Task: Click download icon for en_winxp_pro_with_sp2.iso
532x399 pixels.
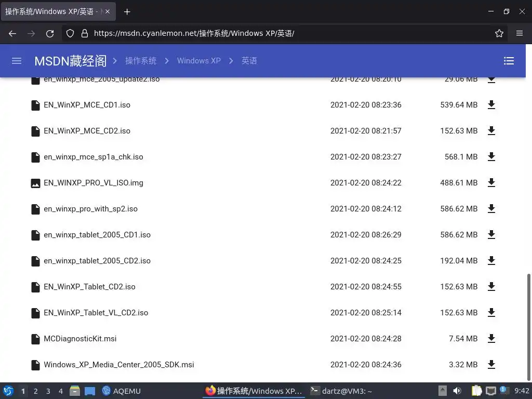Action: (491, 209)
